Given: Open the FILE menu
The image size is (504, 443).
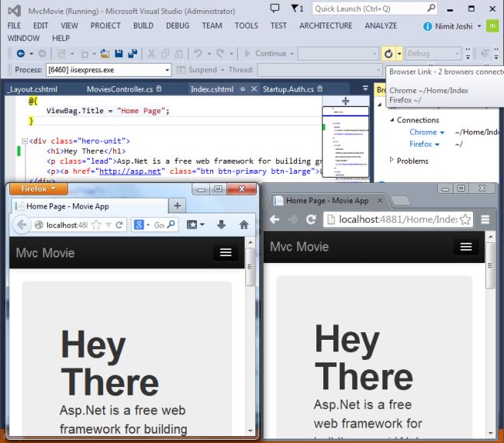Looking at the screenshot, I should coord(14,26).
